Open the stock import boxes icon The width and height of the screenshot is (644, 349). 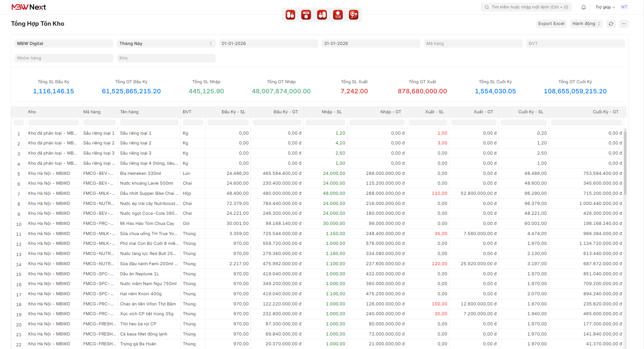pyautogui.click(x=290, y=15)
